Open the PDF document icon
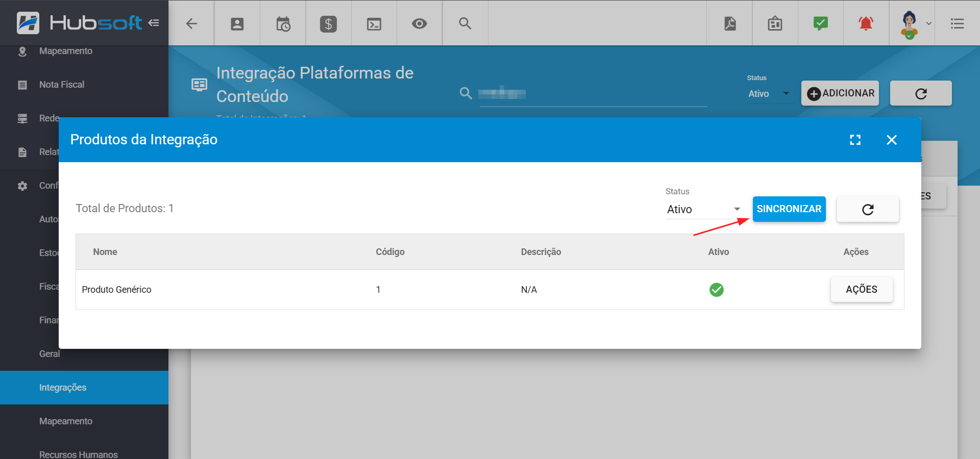The height and width of the screenshot is (459, 980). (x=730, y=23)
